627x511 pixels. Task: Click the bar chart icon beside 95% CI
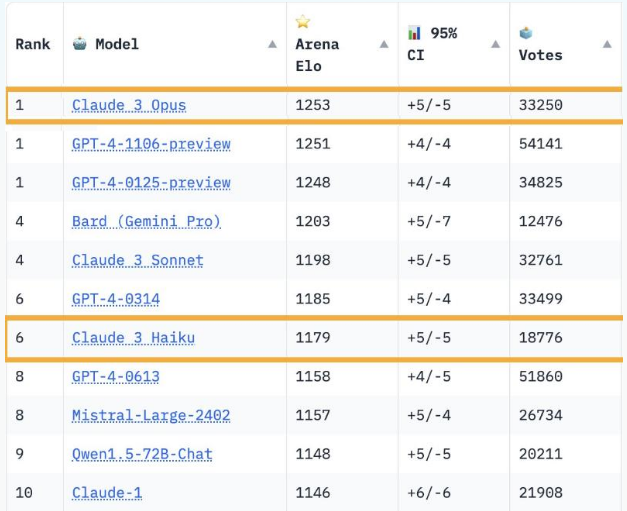[414, 33]
